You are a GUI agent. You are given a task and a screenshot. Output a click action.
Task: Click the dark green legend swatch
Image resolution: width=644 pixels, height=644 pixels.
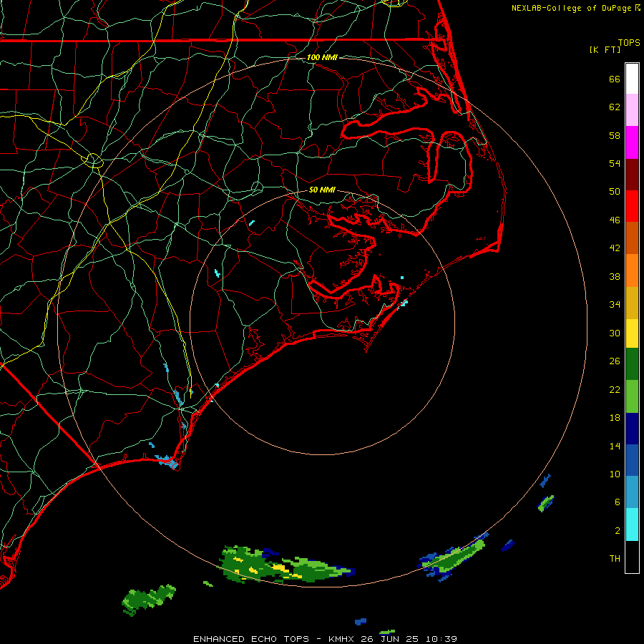(x=632, y=364)
